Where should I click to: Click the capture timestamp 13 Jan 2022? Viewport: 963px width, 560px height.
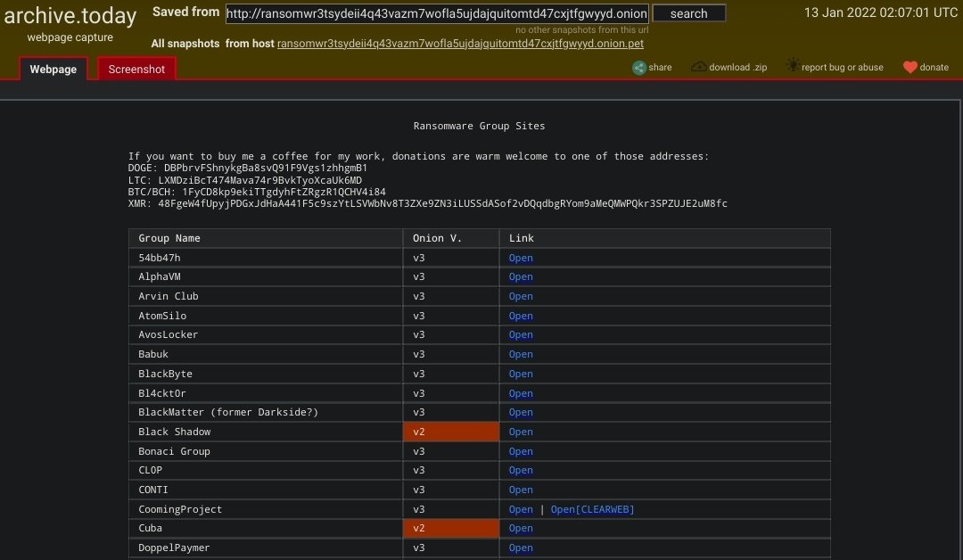coord(881,12)
